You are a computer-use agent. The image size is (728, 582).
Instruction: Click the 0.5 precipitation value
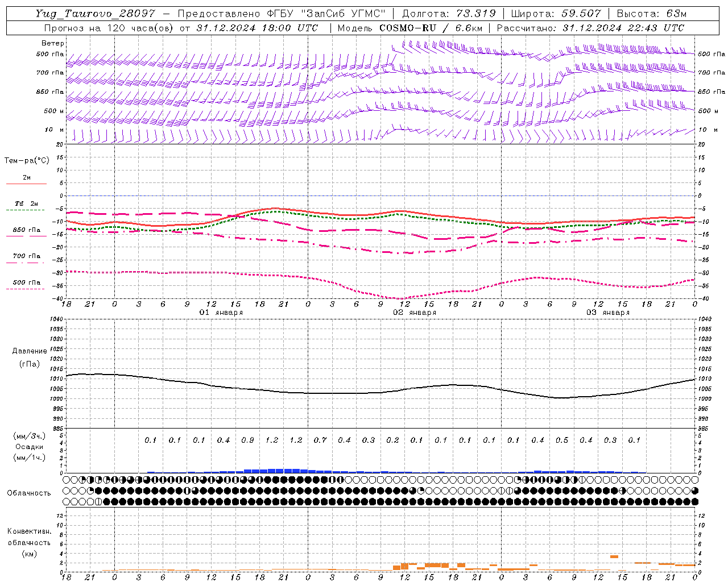[x=562, y=440]
